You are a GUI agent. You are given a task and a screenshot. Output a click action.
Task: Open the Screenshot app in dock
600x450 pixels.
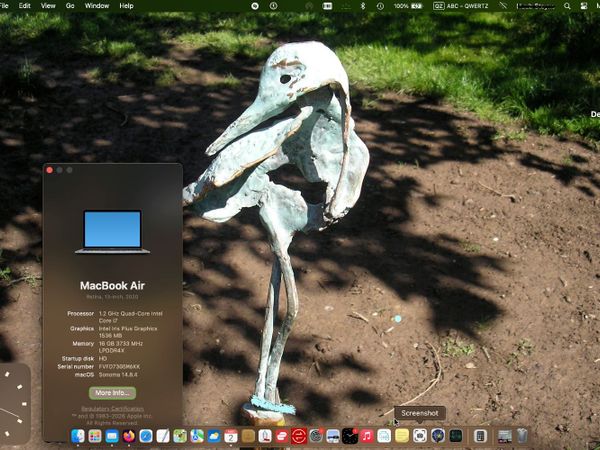point(420,436)
